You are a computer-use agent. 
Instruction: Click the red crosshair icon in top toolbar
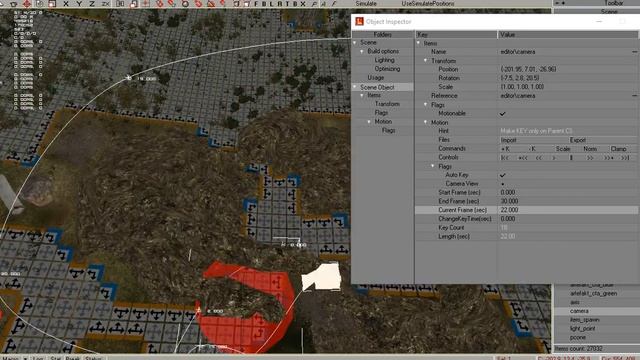[x=27, y=4]
